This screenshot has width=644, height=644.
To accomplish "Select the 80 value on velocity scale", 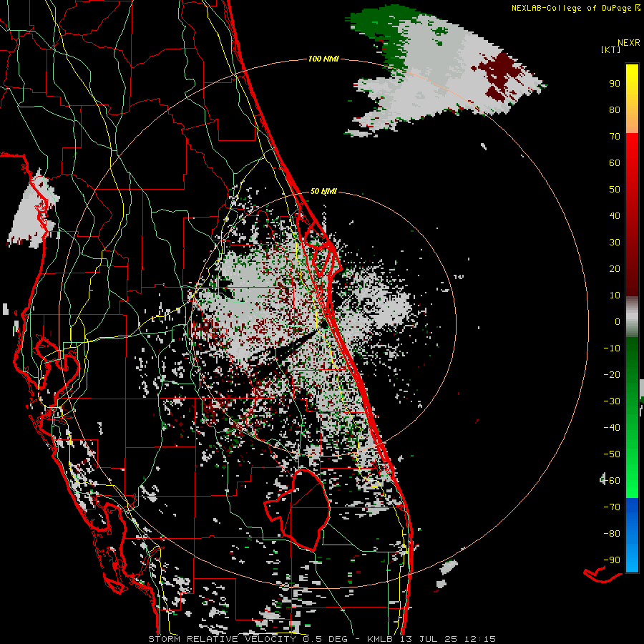I will [x=615, y=110].
